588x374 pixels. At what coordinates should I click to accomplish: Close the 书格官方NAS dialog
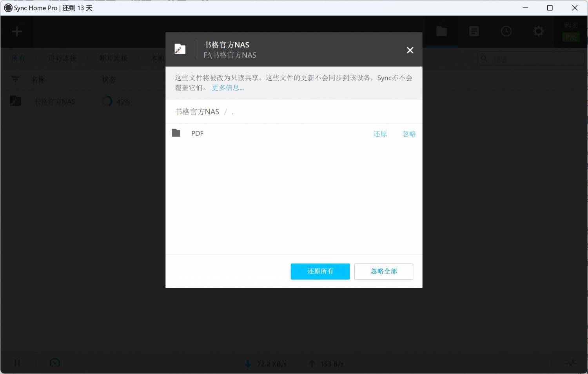(x=410, y=50)
